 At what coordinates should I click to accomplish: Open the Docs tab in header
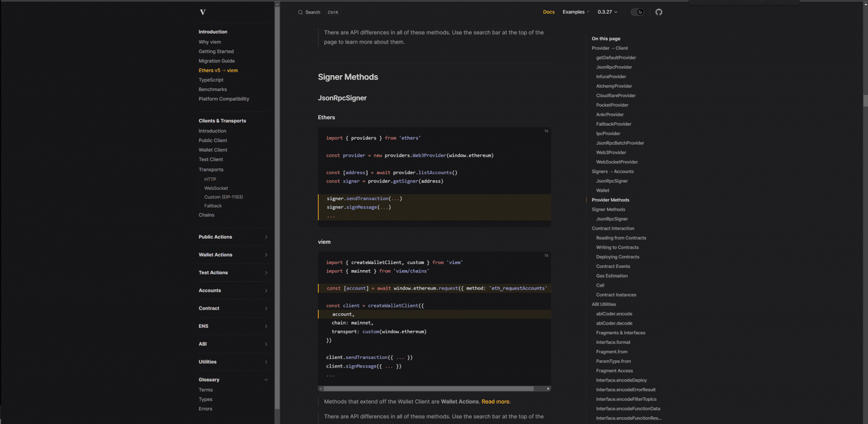coord(548,12)
